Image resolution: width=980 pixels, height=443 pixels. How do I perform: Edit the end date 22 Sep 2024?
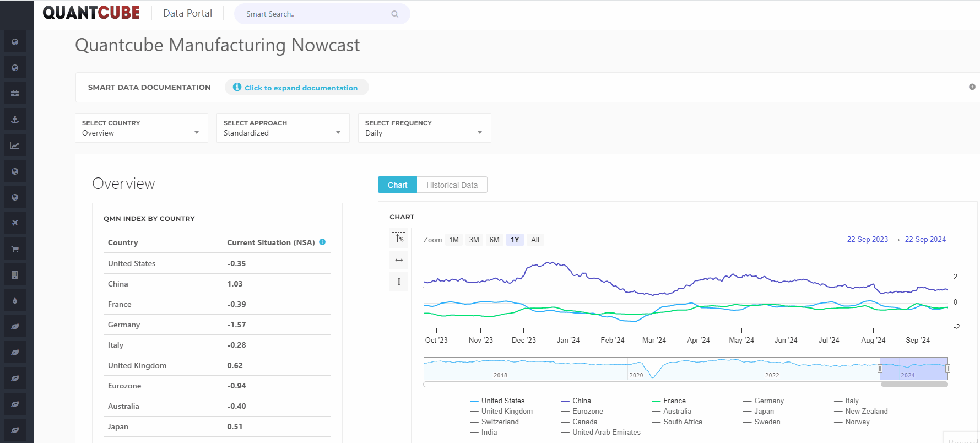point(925,240)
